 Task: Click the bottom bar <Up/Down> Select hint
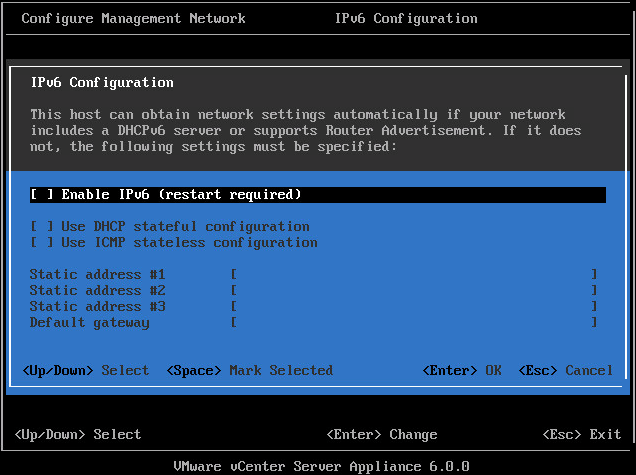pyautogui.click(x=77, y=434)
